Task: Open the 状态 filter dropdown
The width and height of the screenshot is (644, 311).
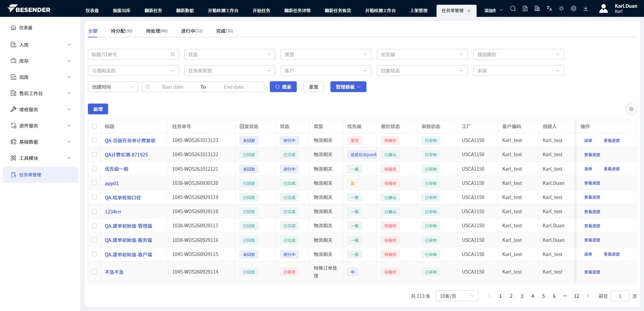Action: tap(230, 54)
